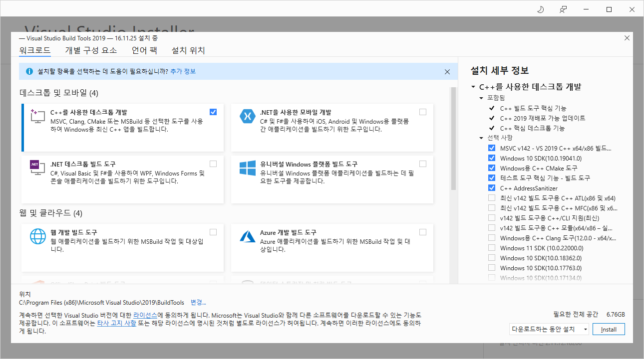
Task: Check Windows 10 SDK(10.0.18362.0) option
Action: 492,258
